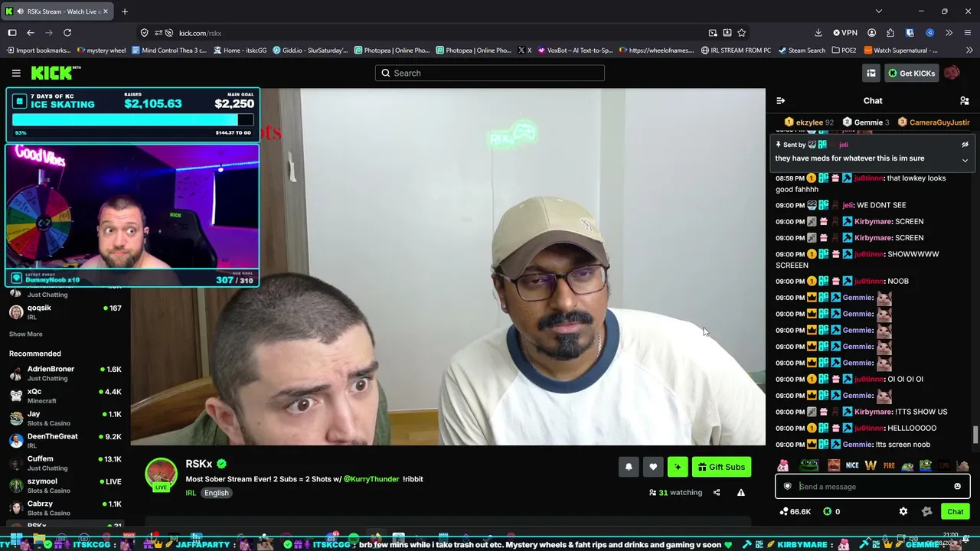Select the RSKx Stream browser tab
Image resolution: width=980 pixels, height=551 pixels.
pos(59,11)
